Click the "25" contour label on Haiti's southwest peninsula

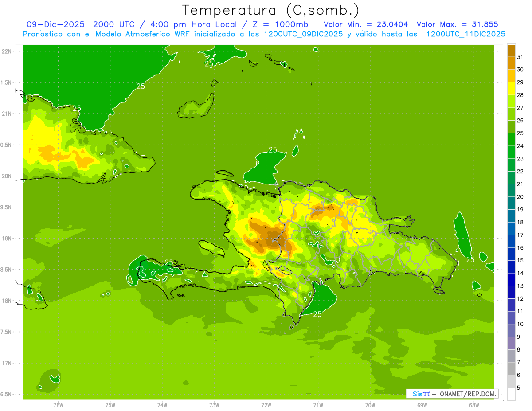coord(169,262)
